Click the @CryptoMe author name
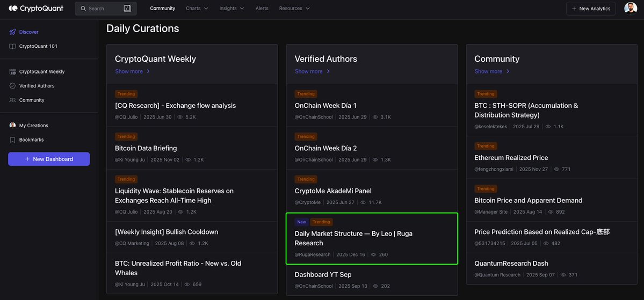This screenshot has height=300, width=644. tap(308, 202)
